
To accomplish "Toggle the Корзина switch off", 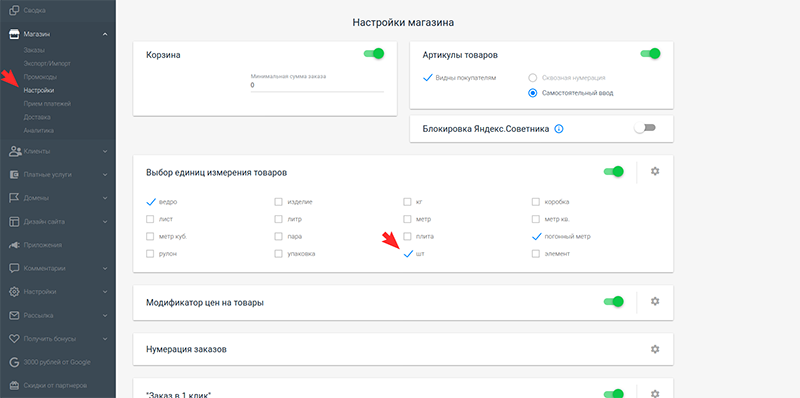I will 374,53.
